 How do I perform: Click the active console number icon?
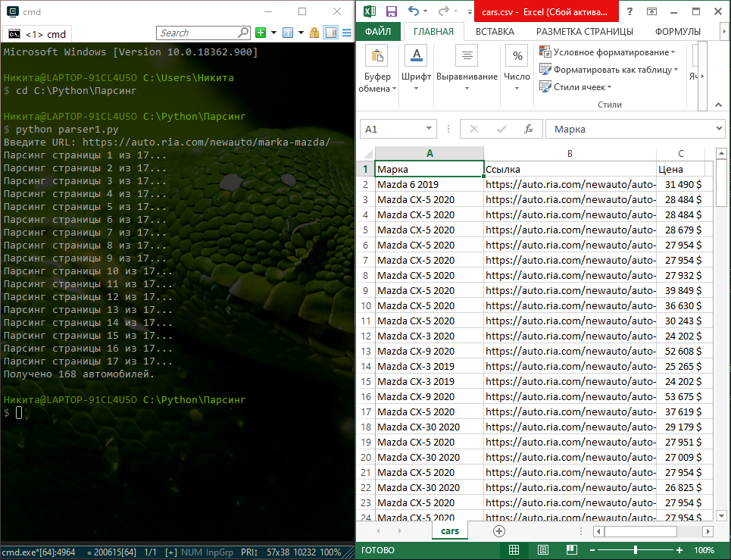tap(288, 33)
